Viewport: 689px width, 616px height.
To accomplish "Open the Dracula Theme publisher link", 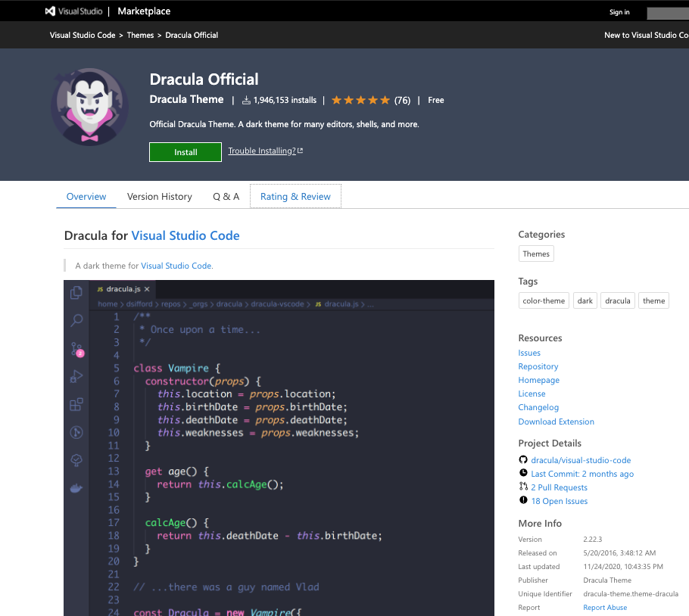I will (186, 100).
